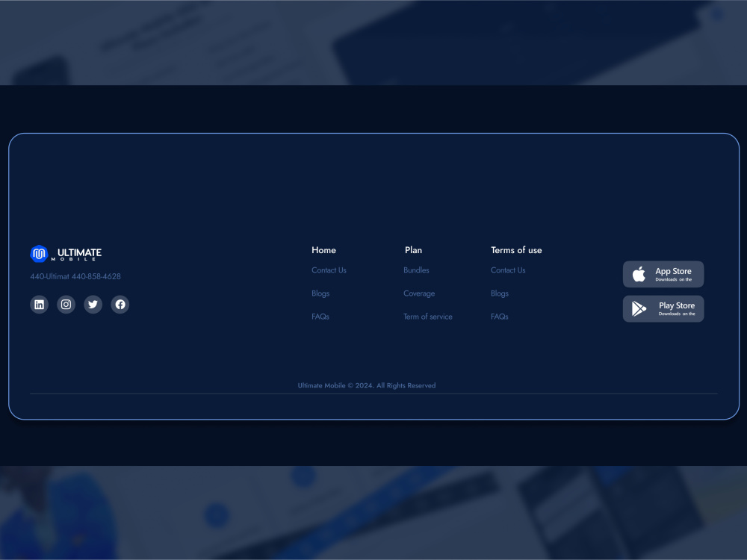Follow Contact Us link under Terms of use
Image resolution: width=747 pixels, height=560 pixels.
(508, 270)
